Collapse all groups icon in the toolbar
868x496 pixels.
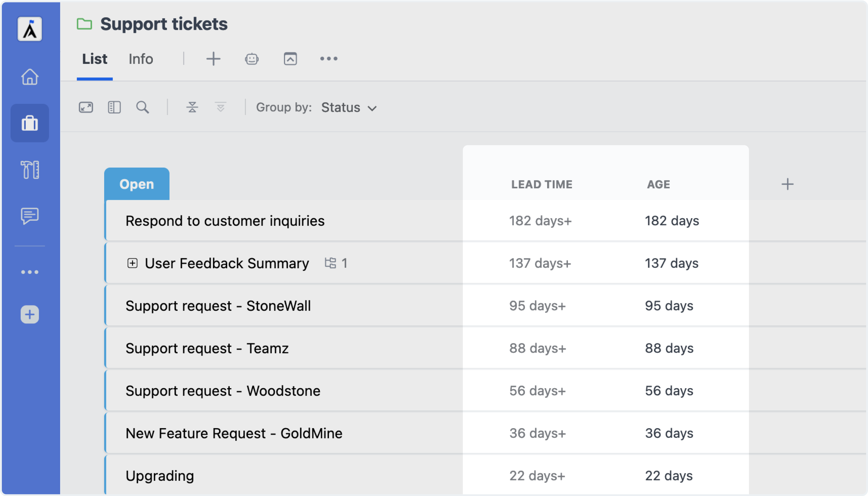click(192, 107)
